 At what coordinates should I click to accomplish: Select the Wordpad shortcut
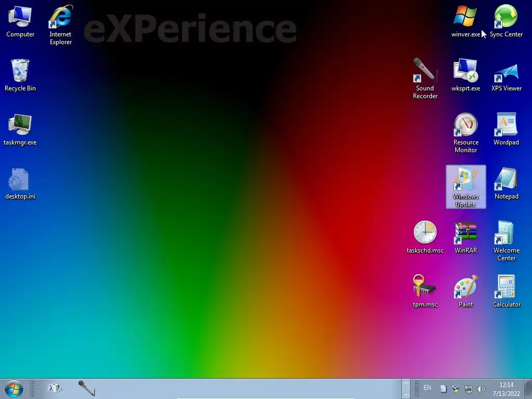pos(506,129)
